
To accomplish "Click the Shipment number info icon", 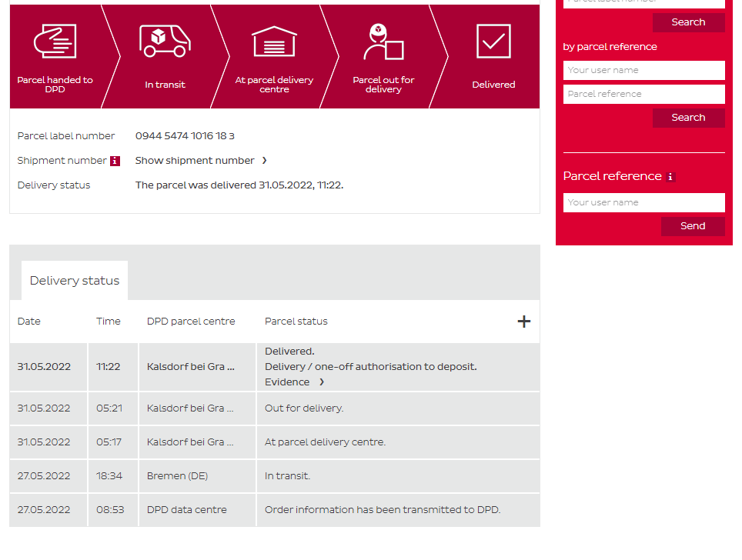I will point(115,162).
